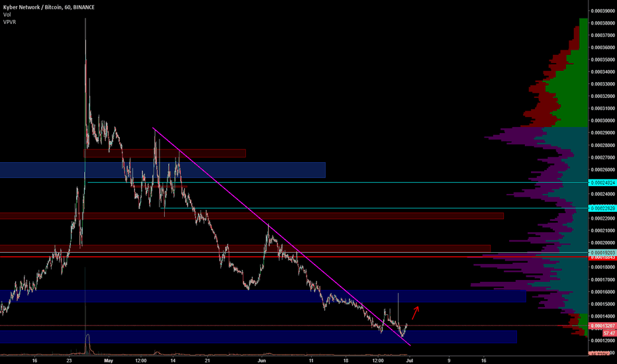This screenshot has width=617, height=364.
Task: Click the 0.00035000 price axis value
Action: coord(603,60)
